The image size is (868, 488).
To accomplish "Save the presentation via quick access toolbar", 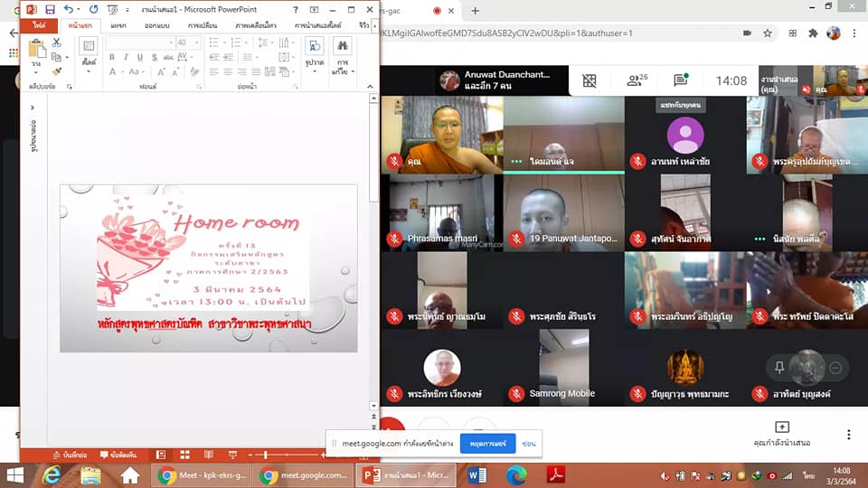I will pos(50,9).
